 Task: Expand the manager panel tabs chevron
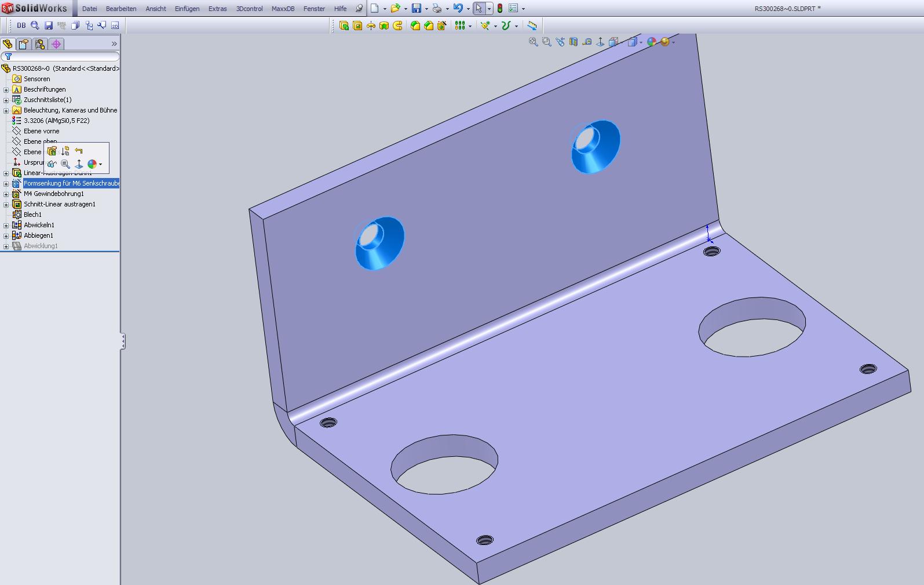pyautogui.click(x=114, y=44)
